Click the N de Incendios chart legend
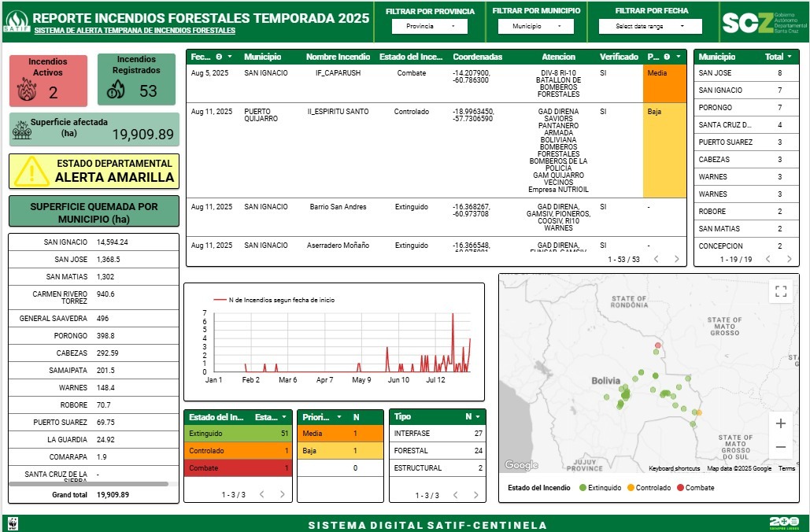This screenshot has height=532, width=810. point(274,300)
